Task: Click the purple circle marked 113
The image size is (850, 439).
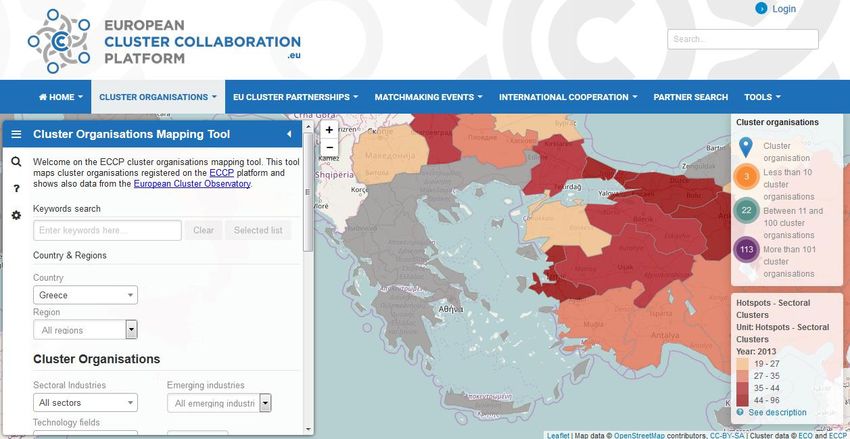Action: [x=746, y=250]
